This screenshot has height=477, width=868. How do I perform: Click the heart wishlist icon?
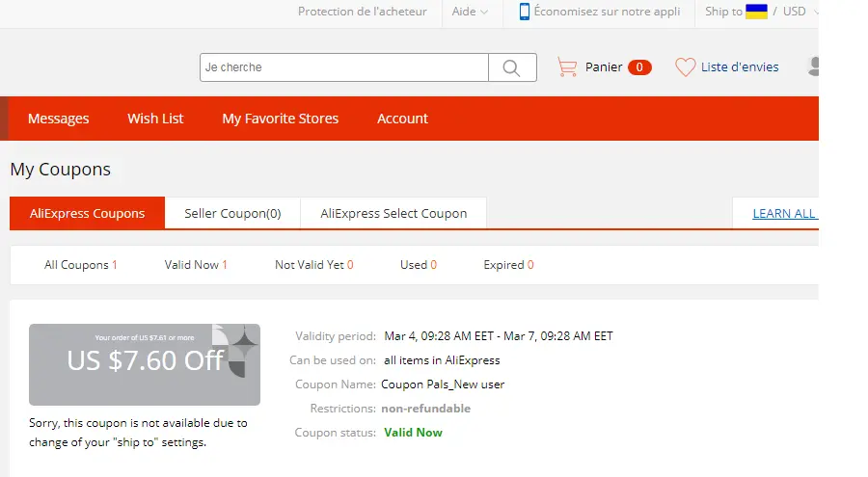(685, 66)
